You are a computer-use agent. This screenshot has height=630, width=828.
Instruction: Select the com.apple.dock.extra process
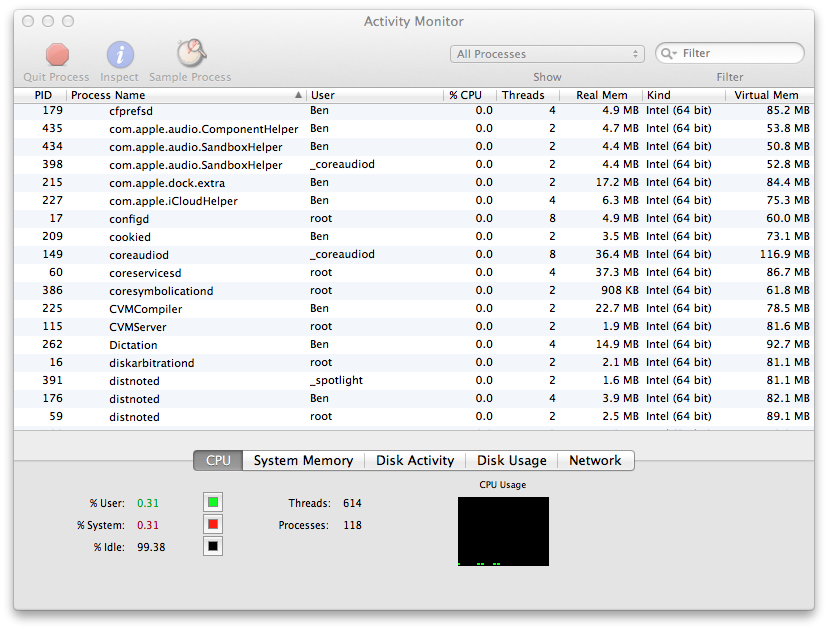[x=414, y=183]
